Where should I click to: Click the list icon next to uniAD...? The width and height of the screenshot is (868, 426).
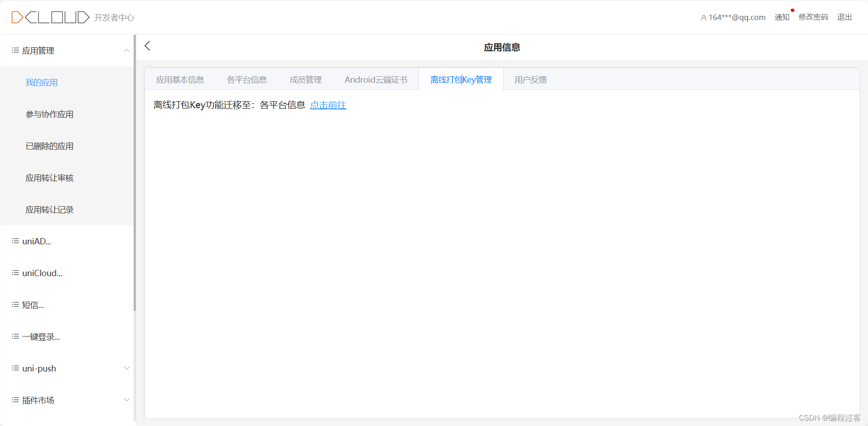[x=15, y=241]
